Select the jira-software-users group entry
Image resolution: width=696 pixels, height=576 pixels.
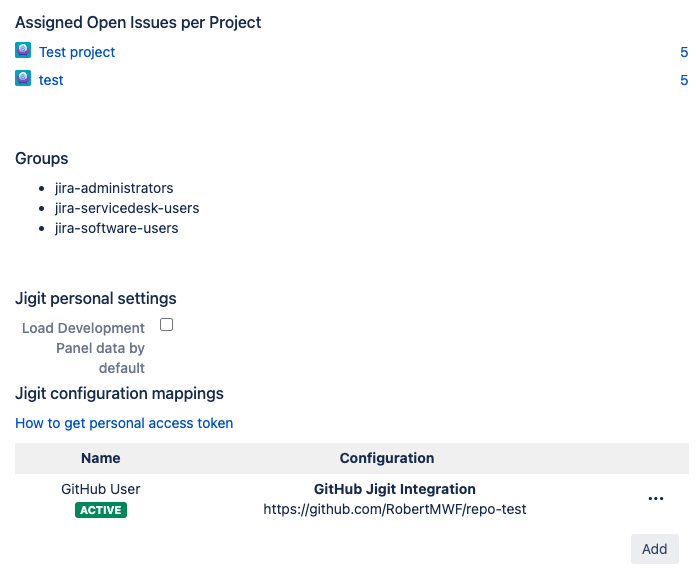pos(116,228)
